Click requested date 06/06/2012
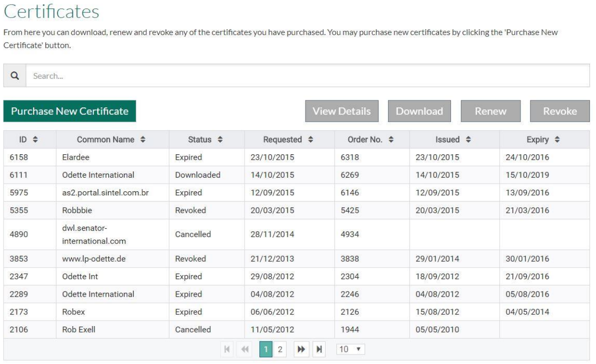Image resolution: width=596 pixels, height=364 pixels. 272,312
